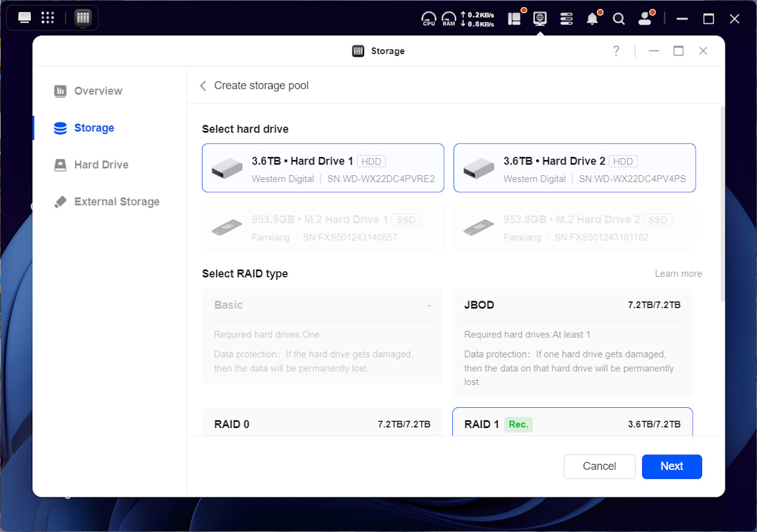Open the search magnifier in top bar

coord(619,19)
